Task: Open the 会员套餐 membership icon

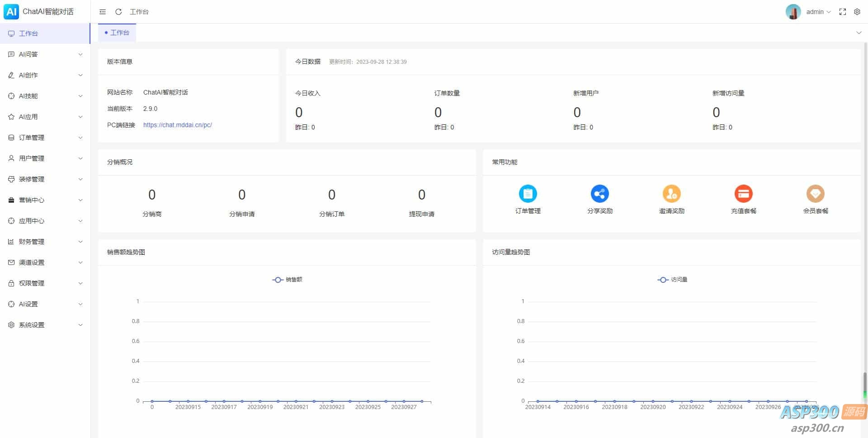Action: coord(815,194)
